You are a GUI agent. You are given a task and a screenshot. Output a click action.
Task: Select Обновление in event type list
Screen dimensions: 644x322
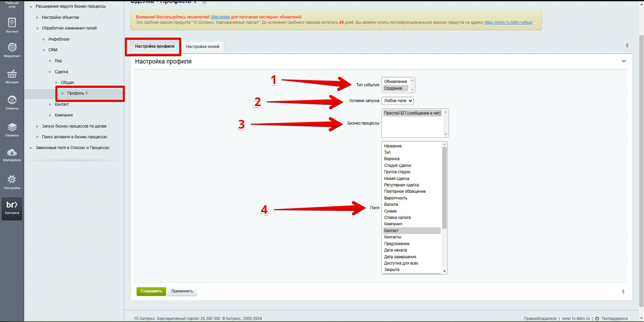(395, 82)
